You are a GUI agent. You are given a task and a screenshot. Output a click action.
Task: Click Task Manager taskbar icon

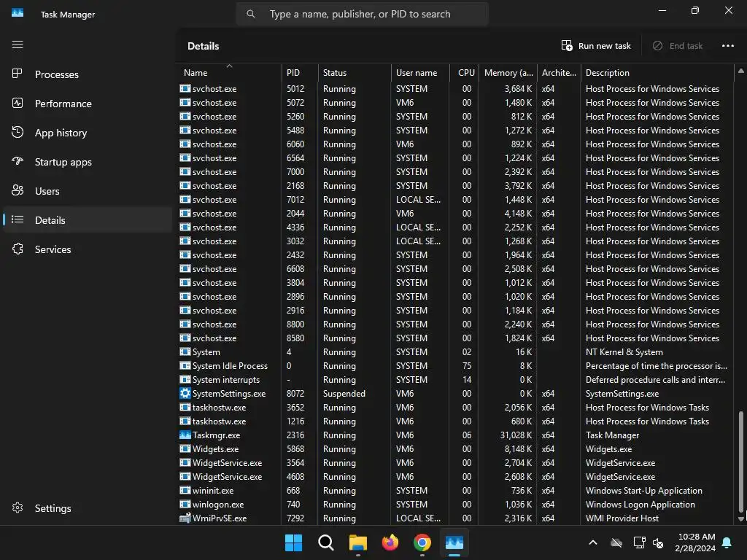tap(454, 542)
